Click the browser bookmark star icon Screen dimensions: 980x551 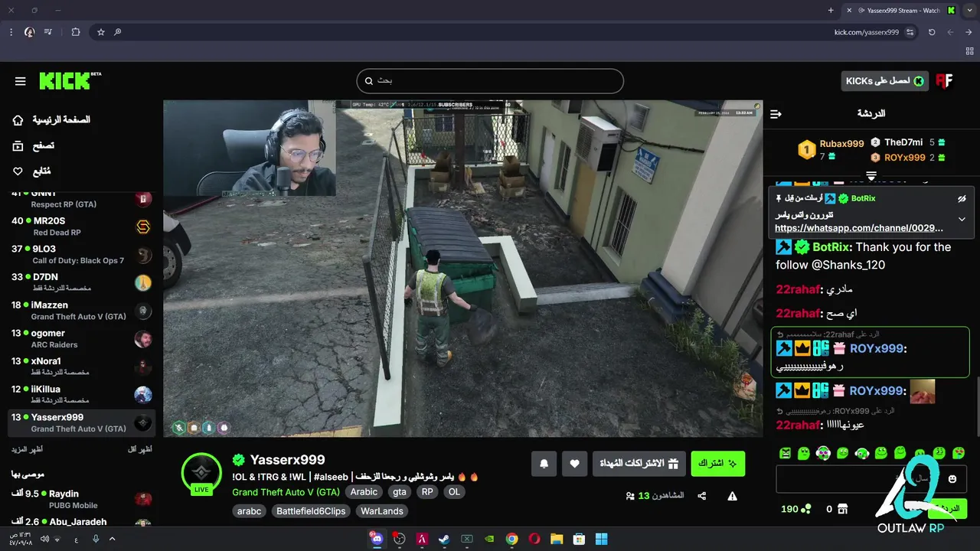coord(100,32)
